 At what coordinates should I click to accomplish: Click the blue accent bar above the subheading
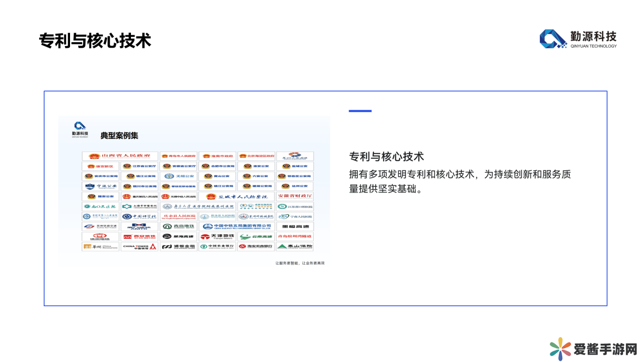(x=360, y=111)
